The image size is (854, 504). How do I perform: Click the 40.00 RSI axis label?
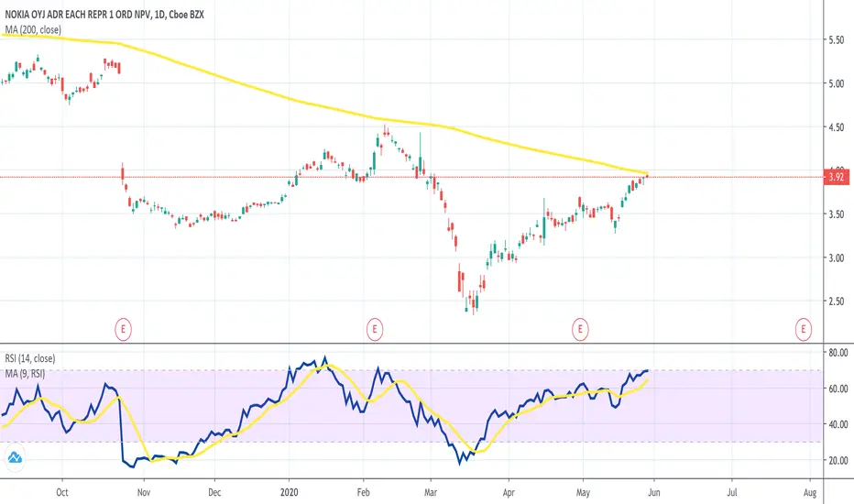pyautogui.click(x=838, y=424)
